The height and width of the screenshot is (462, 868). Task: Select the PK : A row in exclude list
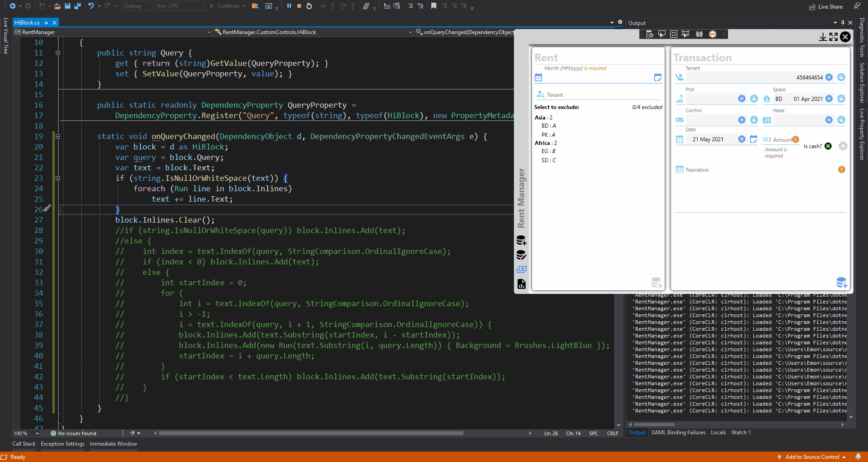pyautogui.click(x=548, y=134)
